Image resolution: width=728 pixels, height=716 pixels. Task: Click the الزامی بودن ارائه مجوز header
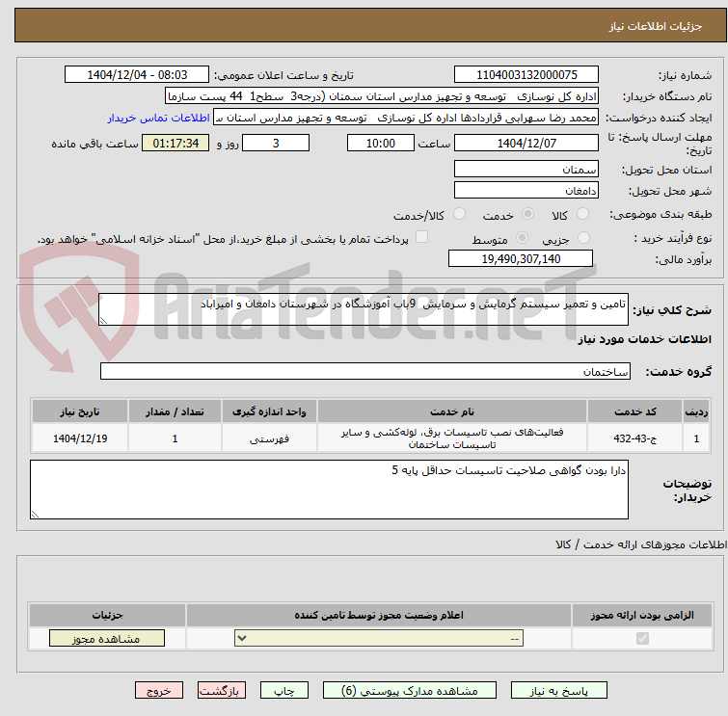(642, 615)
